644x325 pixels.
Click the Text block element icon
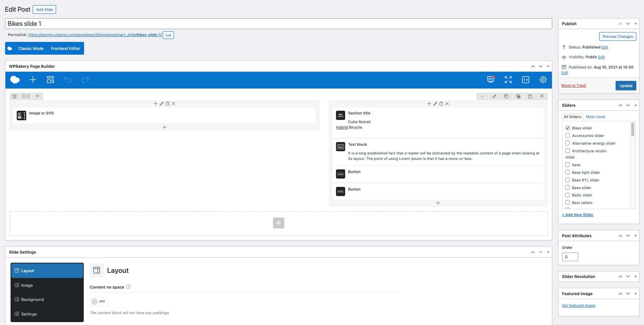click(340, 147)
